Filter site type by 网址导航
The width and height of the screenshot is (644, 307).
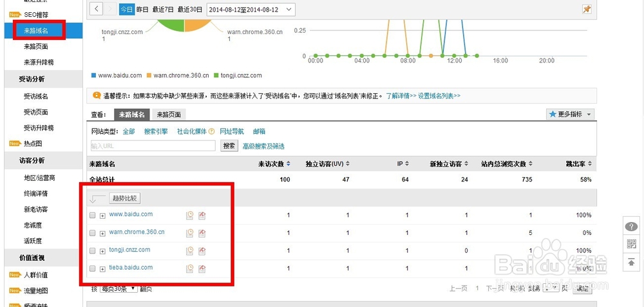coord(232,132)
